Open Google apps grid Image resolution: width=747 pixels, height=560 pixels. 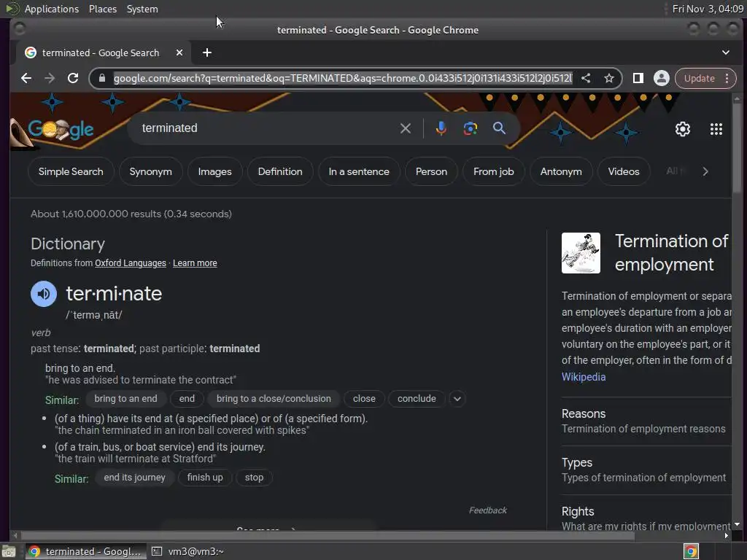click(x=716, y=129)
